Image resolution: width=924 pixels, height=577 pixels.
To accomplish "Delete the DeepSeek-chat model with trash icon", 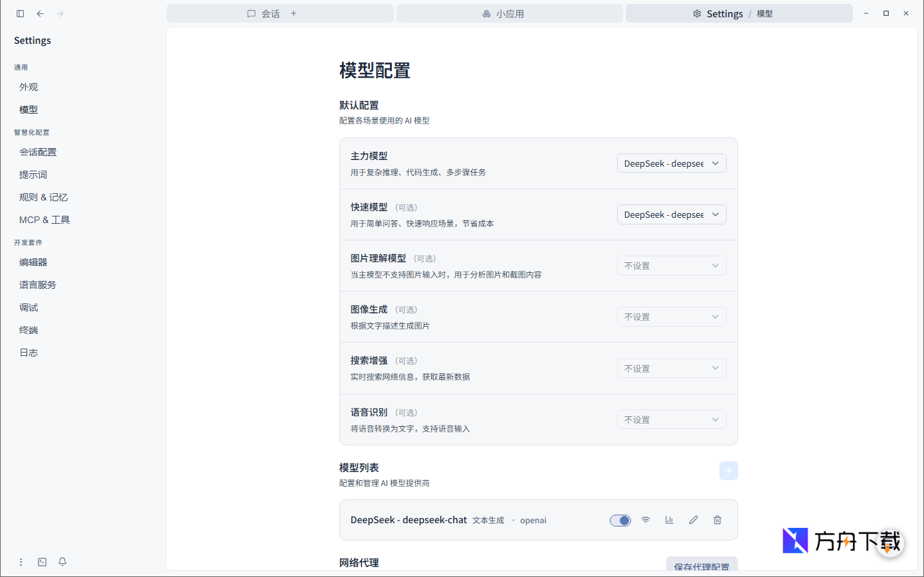I will pyautogui.click(x=717, y=520).
